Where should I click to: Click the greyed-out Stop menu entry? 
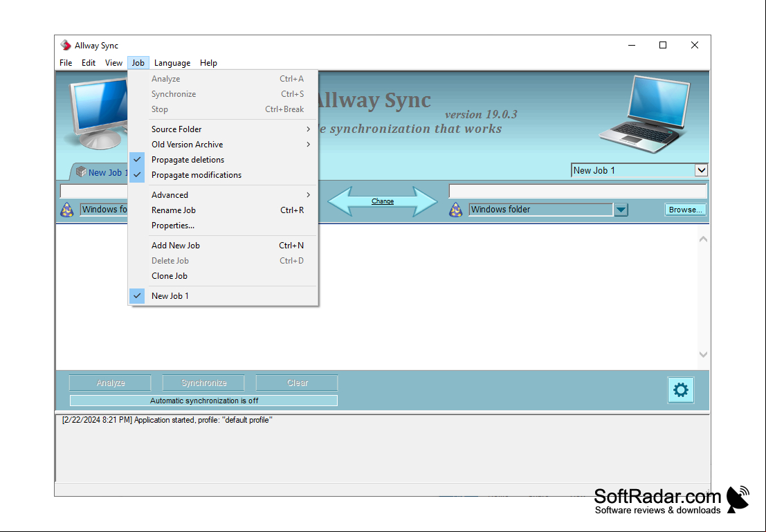tap(224, 109)
